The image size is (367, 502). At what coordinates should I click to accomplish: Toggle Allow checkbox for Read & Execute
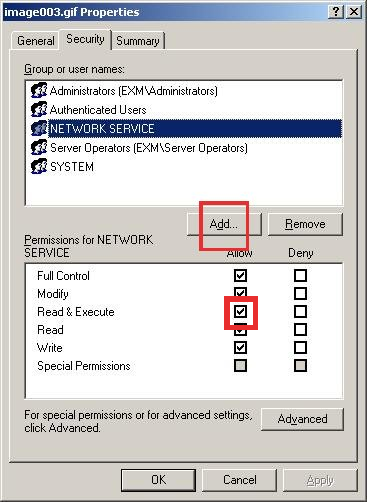pos(240,312)
